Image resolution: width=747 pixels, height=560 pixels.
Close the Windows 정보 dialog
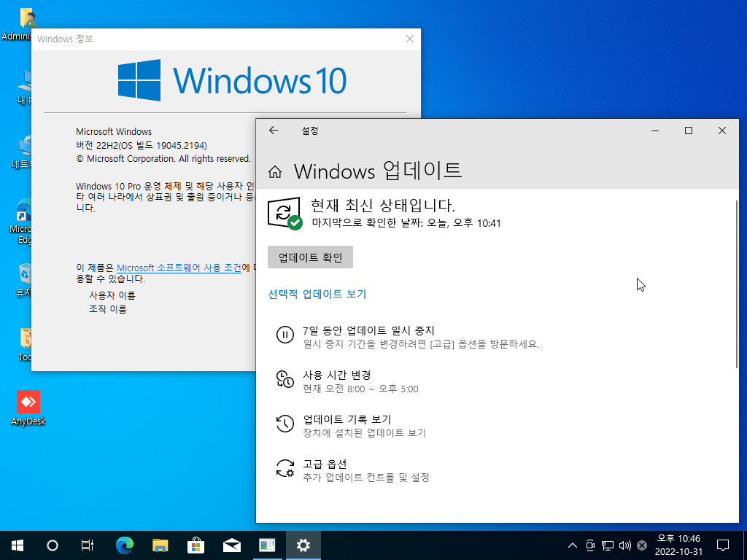pyautogui.click(x=410, y=39)
